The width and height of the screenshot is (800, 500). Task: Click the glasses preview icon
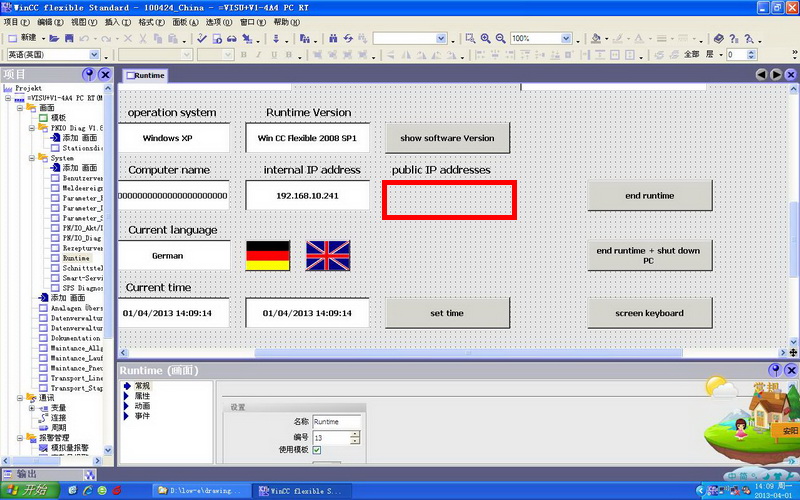point(232,38)
